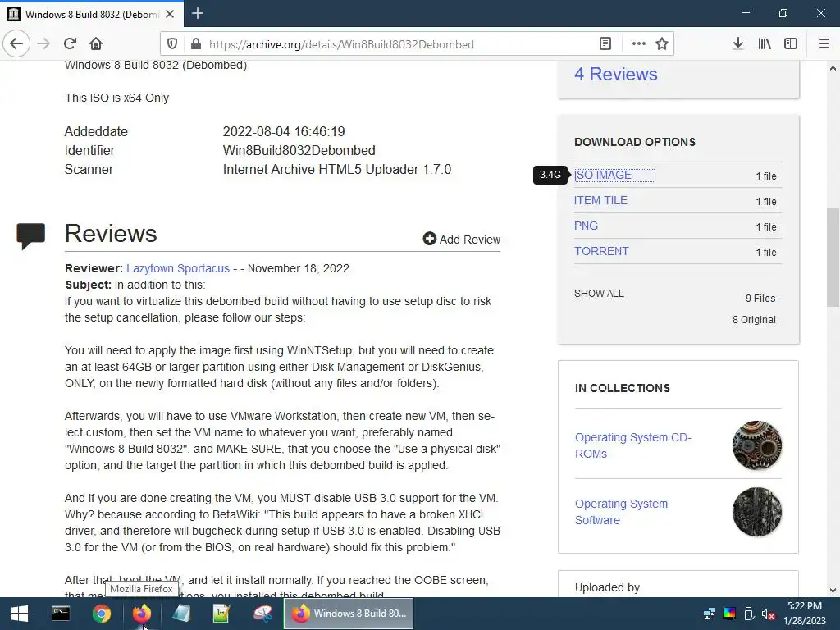
Task: Click the USB safely remove tray icon
Action: point(749,614)
